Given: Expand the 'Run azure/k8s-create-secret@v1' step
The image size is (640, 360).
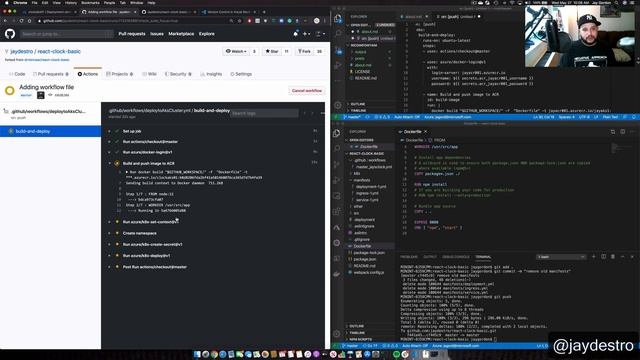Looking at the screenshot, I should (152, 244).
